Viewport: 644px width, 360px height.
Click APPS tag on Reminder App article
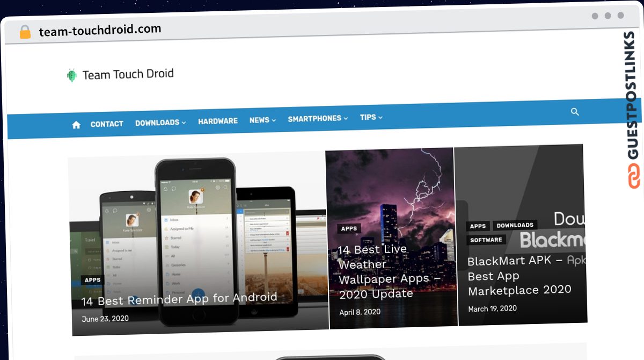tap(92, 280)
